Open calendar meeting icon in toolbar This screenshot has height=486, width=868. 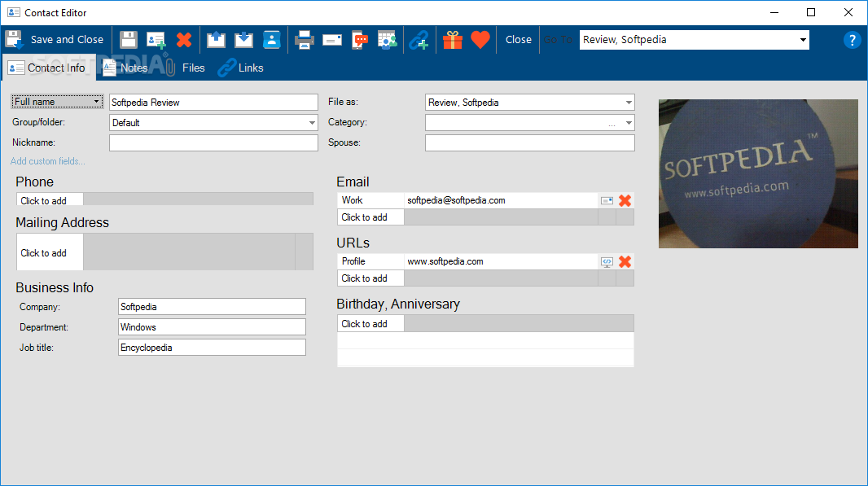tap(387, 40)
